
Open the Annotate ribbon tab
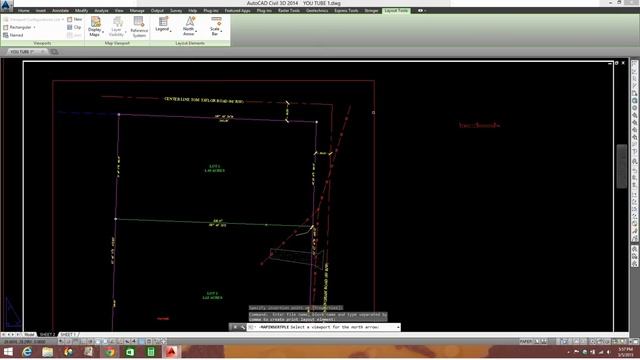(x=60, y=11)
